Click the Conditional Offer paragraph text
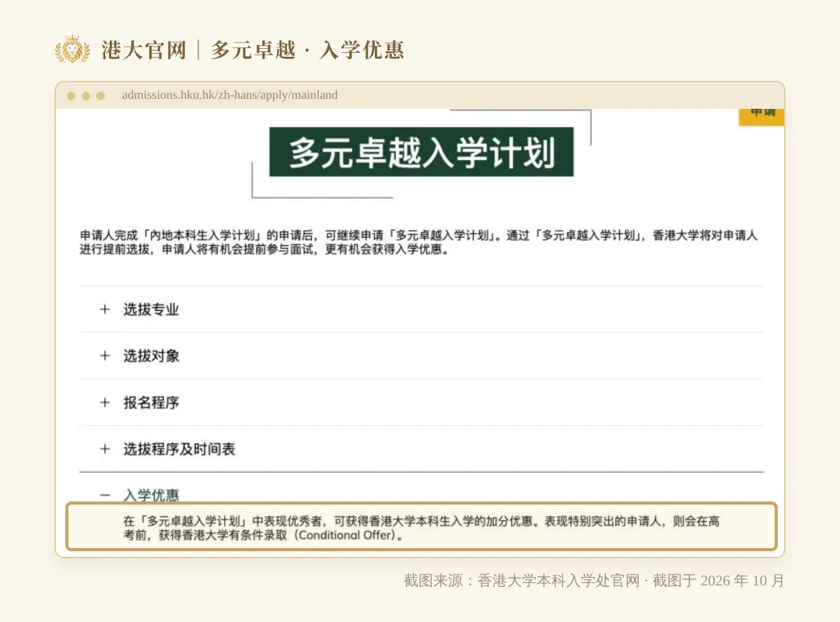This screenshot has height=622, width=840. point(421,528)
